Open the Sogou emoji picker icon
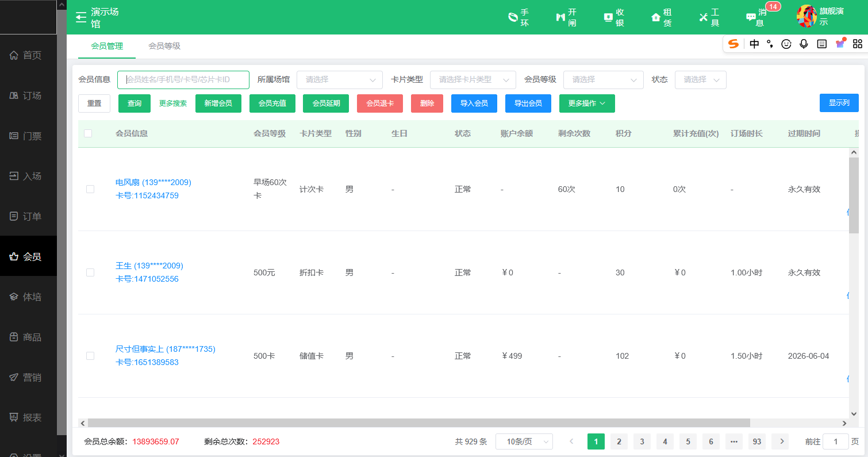Screen dimensions: 868x457 click(x=786, y=44)
